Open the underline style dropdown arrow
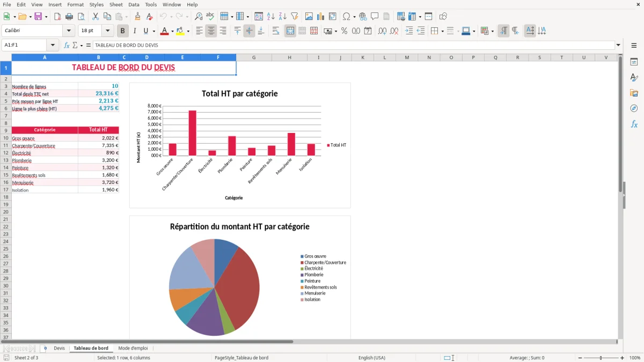Image resolution: width=644 pixels, height=362 pixels. (153, 31)
